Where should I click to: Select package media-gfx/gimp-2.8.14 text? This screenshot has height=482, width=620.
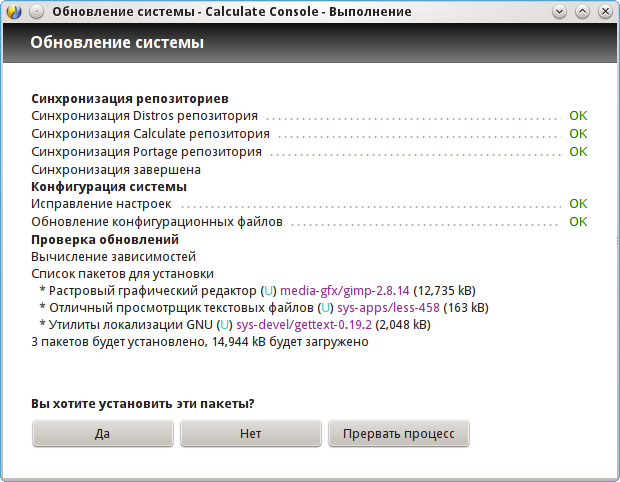345,291
